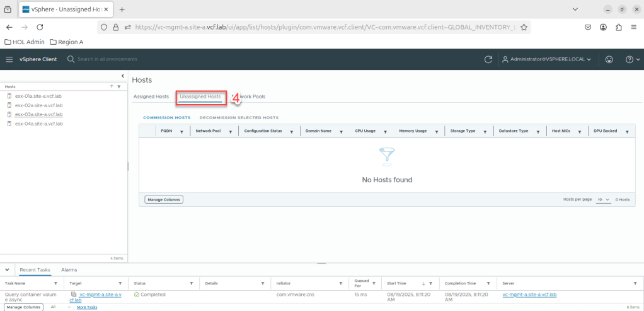Open the browser extensions icon

pos(619,27)
